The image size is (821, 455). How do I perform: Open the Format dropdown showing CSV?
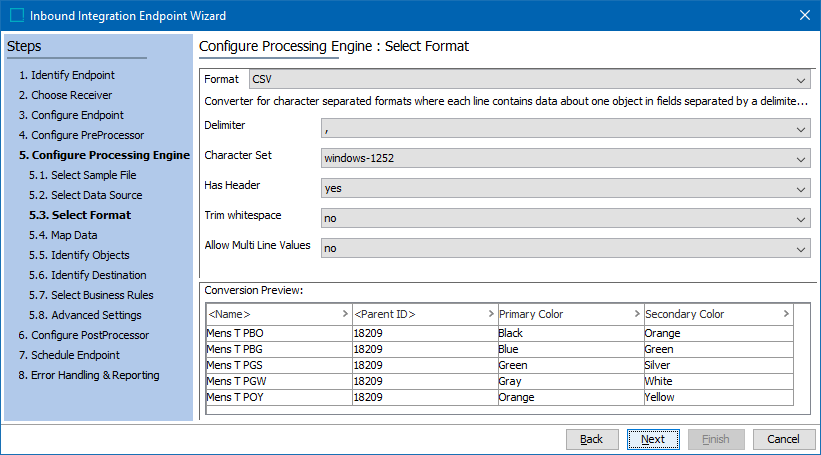pyautogui.click(x=802, y=80)
